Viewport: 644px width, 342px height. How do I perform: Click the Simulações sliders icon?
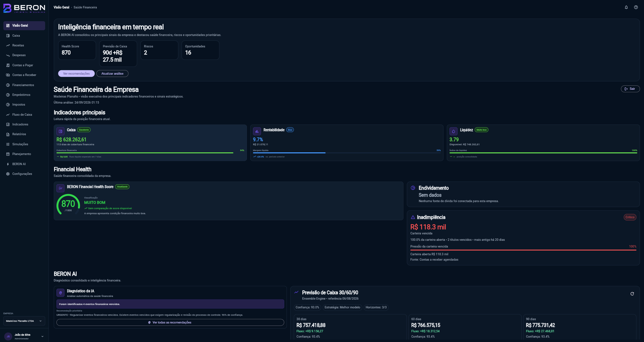(8, 144)
